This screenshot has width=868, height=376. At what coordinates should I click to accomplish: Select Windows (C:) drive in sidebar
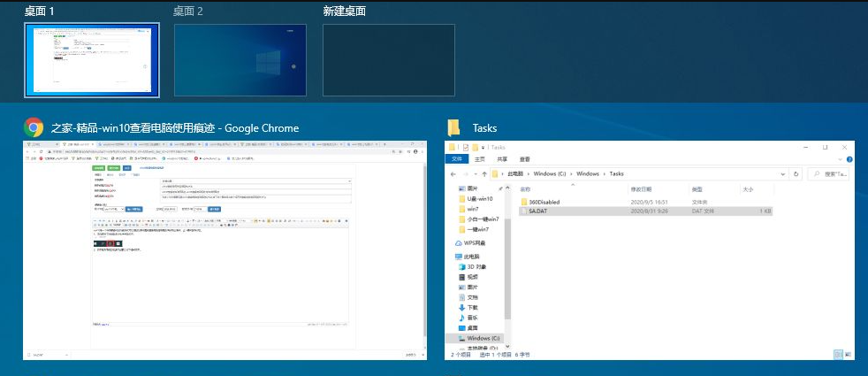pyautogui.click(x=483, y=338)
